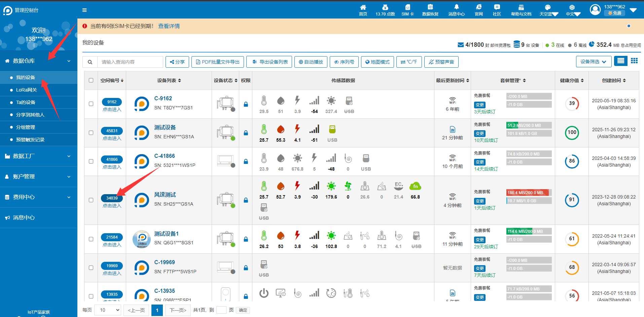The width and height of the screenshot is (644, 317).
Task: Open the 官网 website icon
Action: pyautogui.click(x=479, y=7)
